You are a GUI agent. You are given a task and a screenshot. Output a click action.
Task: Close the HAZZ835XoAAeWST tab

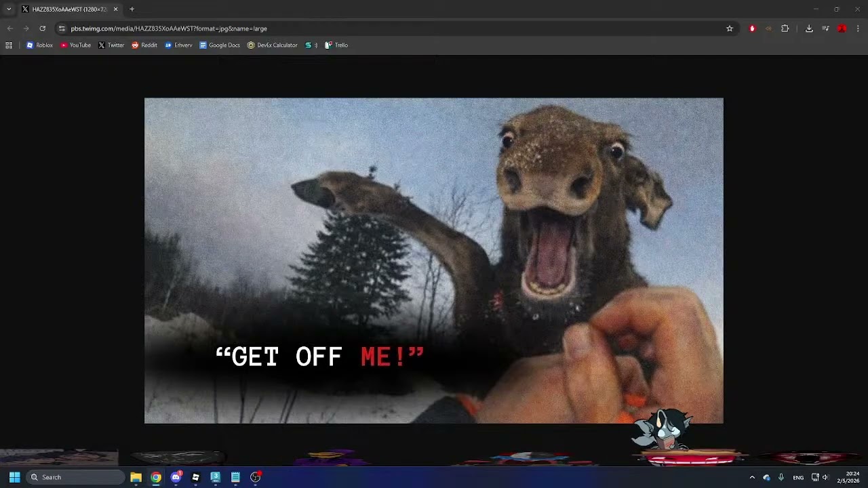tap(115, 9)
